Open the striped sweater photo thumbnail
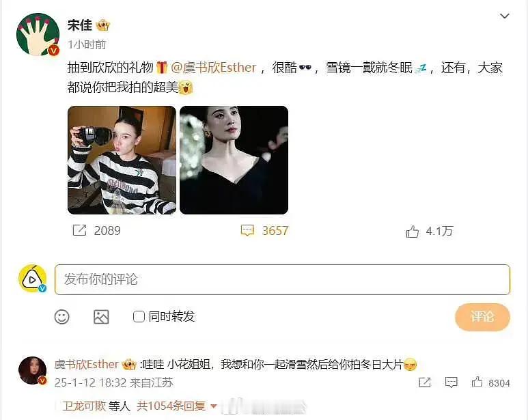 point(122,160)
